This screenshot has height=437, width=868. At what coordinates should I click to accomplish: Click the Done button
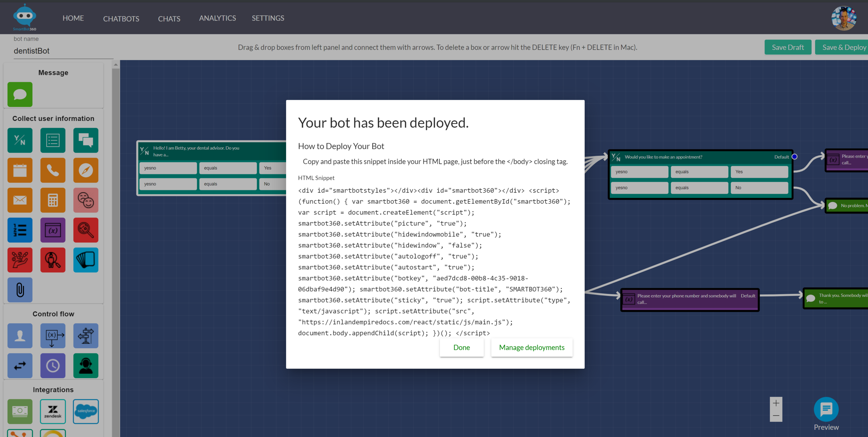461,348
